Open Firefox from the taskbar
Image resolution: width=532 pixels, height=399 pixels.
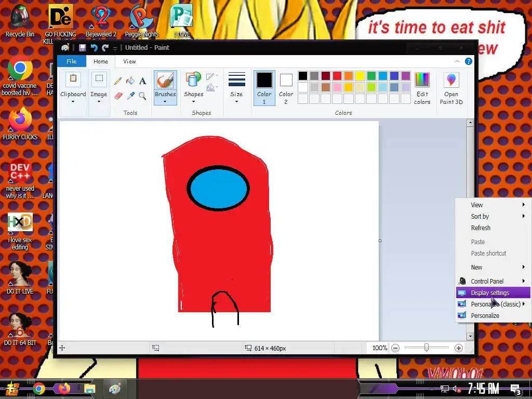pos(64,389)
